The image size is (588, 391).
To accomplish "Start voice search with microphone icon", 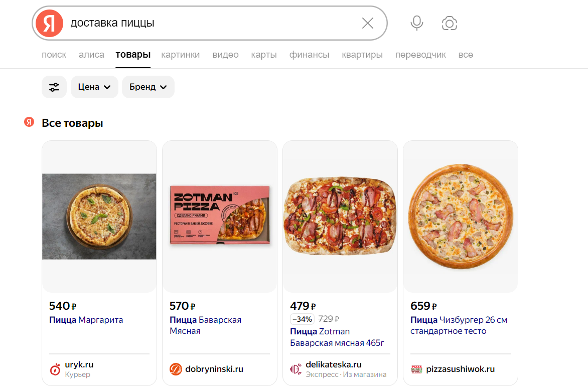I will (416, 23).
